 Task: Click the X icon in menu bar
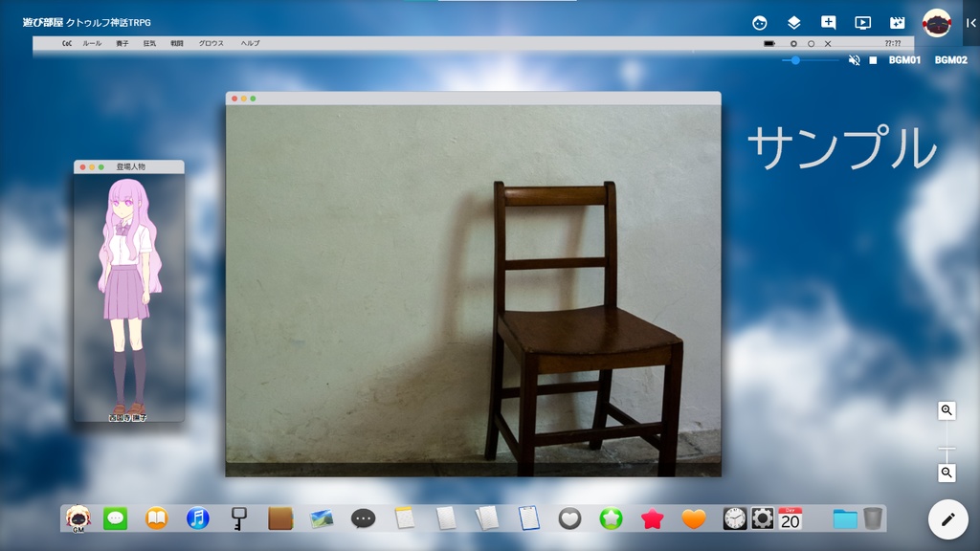[x=828, y=44]
